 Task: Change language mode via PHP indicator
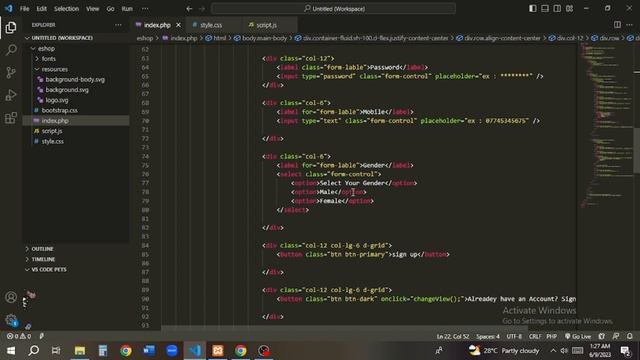tap(551, 336)
